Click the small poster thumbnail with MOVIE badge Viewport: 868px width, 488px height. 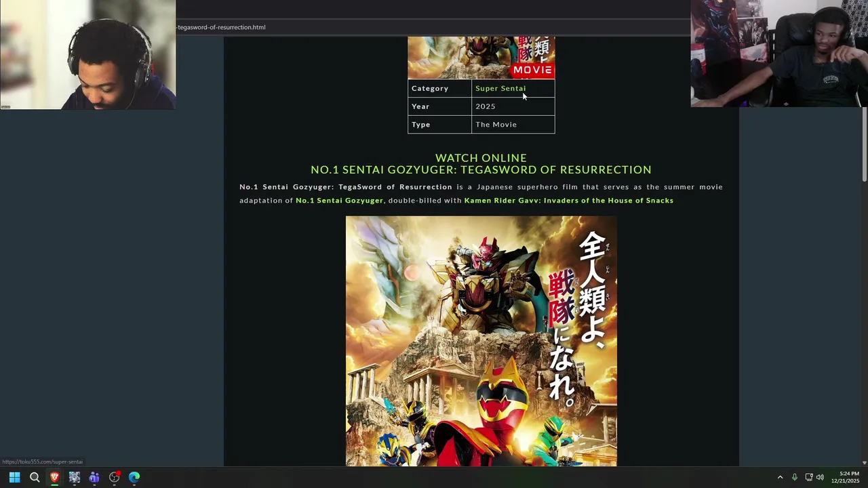(481, 58)
